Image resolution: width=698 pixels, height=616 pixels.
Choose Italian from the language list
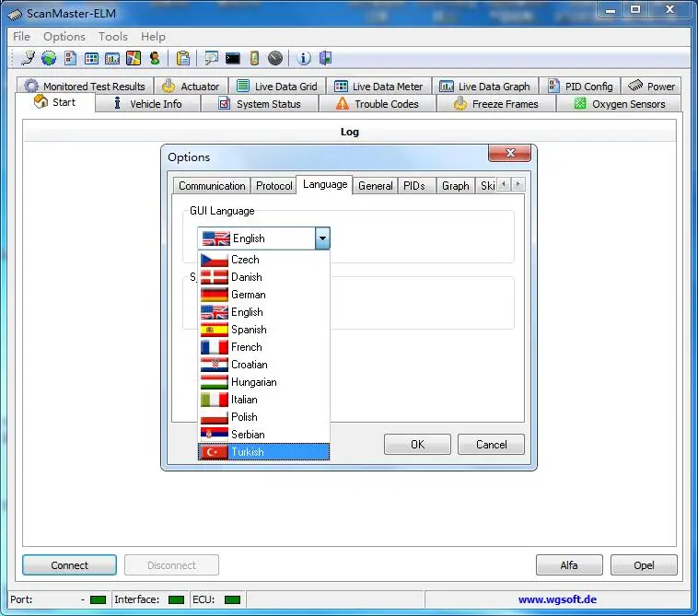coord(263,400)
